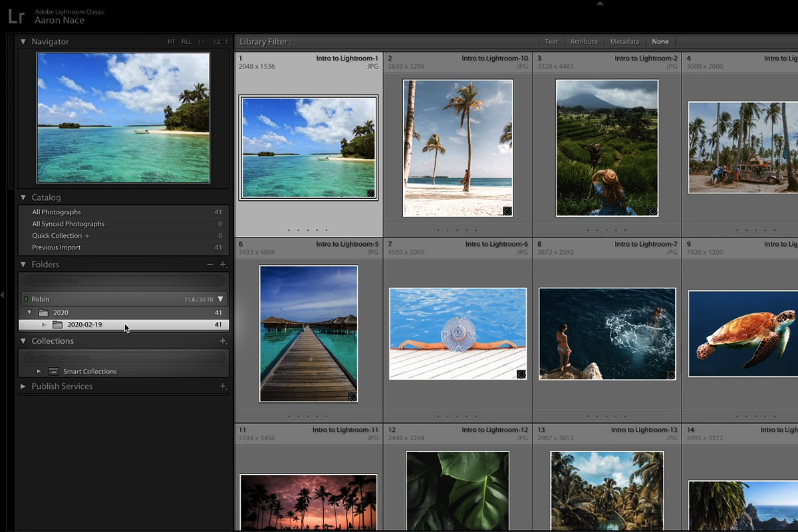Image resolution: width=798 pixels, height=532 pixels.
Task: Switch Library Filter to None
Action: pos(660,42)
